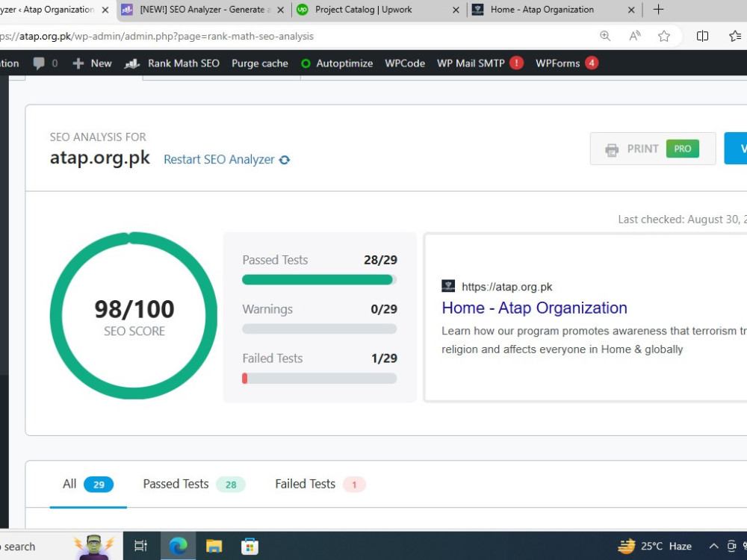Add page to favorites with star icon
Image resolution: width=747 pixels, height=560 pixels.
(664, 36)
